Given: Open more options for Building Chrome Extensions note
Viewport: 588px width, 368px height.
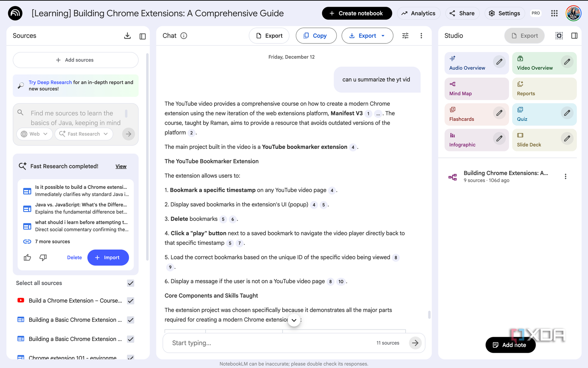Looking at the screenshot, I should 566,176.
